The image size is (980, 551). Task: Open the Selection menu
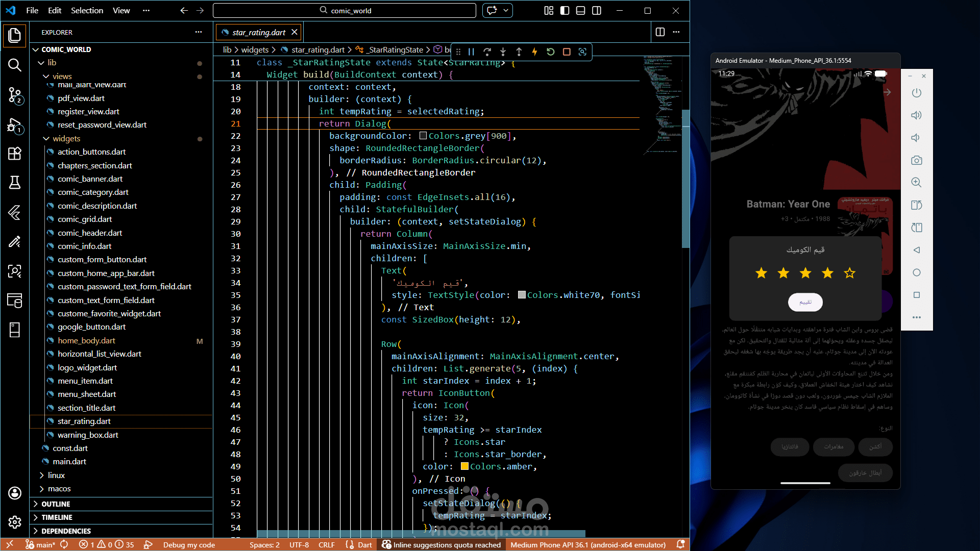(87, 10)
